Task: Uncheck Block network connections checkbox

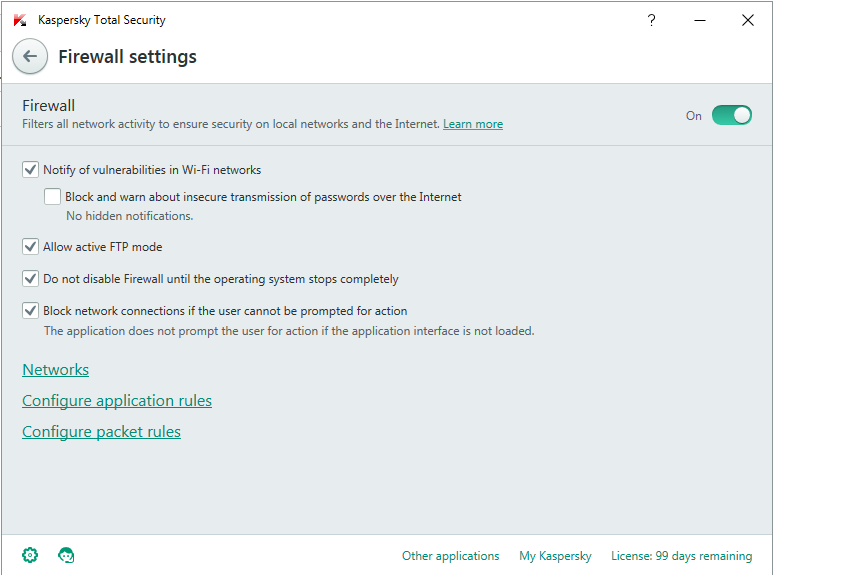Action: tap(31, 311)
